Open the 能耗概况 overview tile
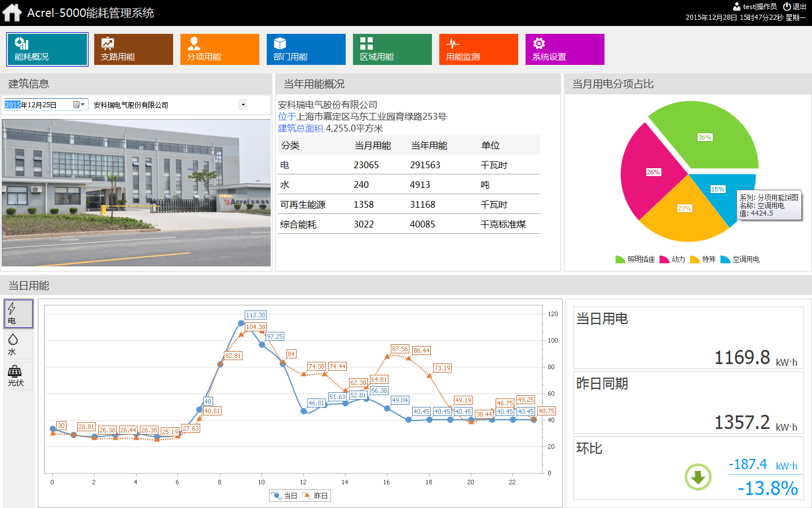The width and height of the screenshot is (812, 508). tap(47, 49)
